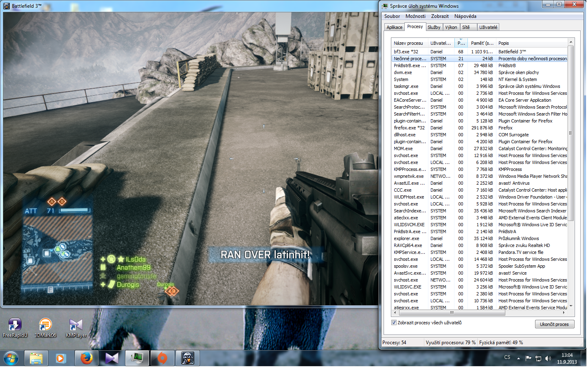Select the CCC.exe process
Image resolution: width=588 pixels, height=367 pixels.
tap(479, 190)
